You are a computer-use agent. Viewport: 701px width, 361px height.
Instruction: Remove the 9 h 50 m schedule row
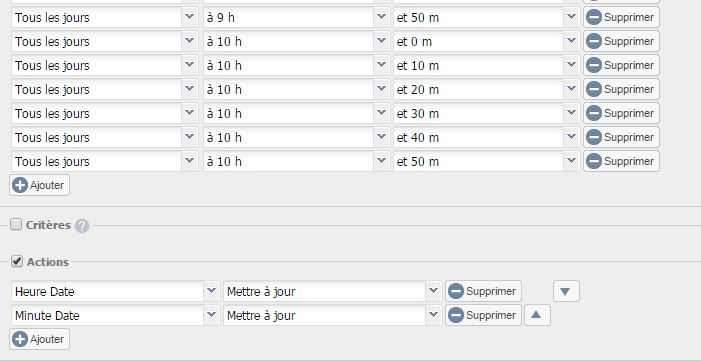point(621,17)
